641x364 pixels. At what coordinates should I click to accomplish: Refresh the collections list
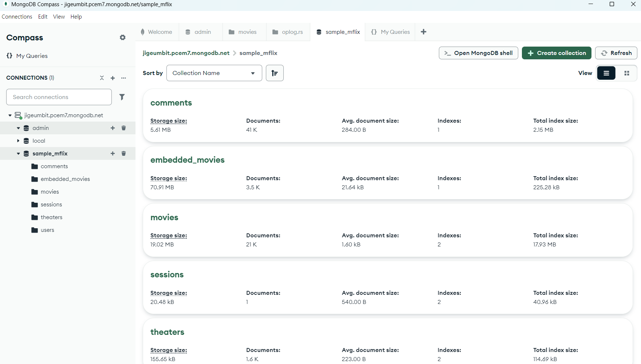tap(616, 53)
